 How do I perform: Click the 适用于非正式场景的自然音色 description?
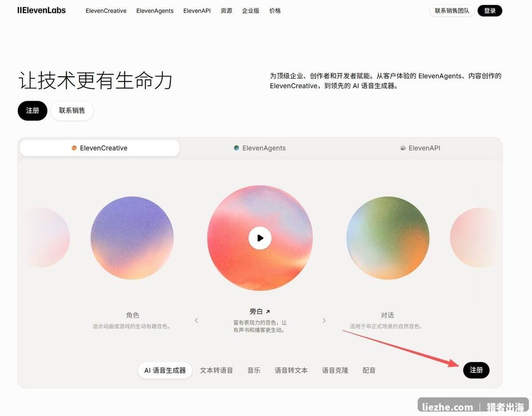[x=387, y=326]
